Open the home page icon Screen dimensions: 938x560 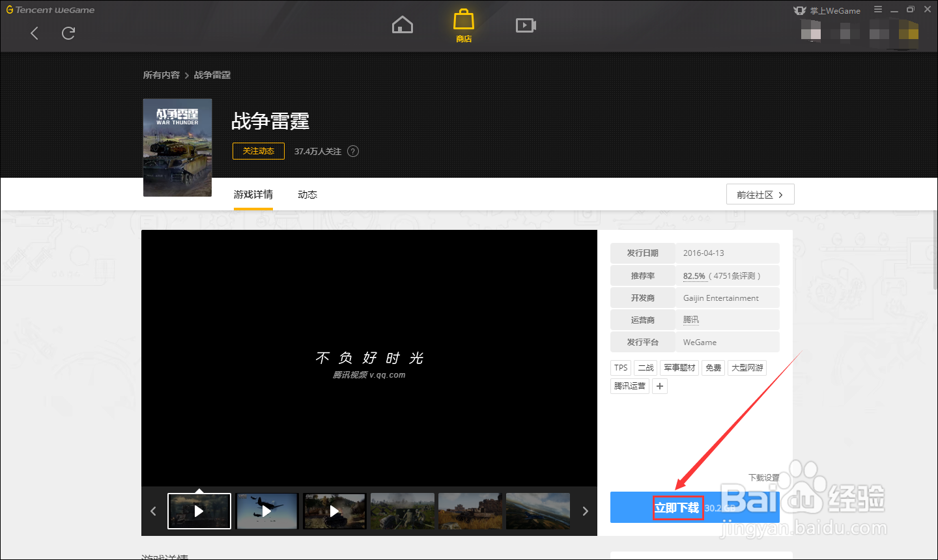(403, 25)
